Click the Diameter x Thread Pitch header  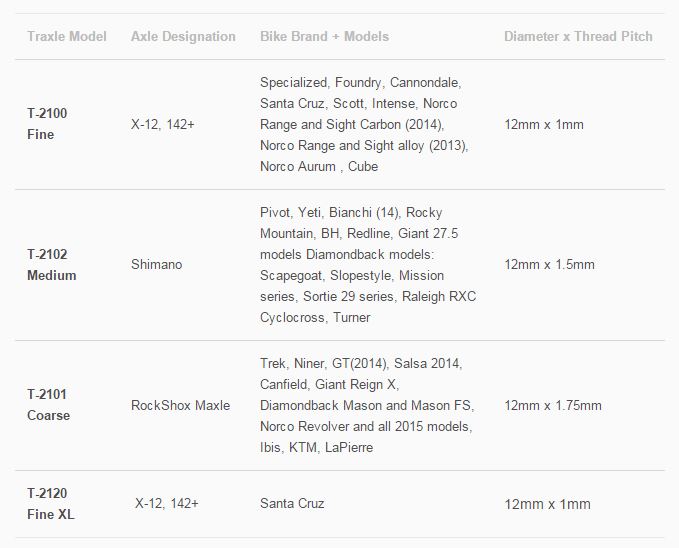(x=578, y=36)
